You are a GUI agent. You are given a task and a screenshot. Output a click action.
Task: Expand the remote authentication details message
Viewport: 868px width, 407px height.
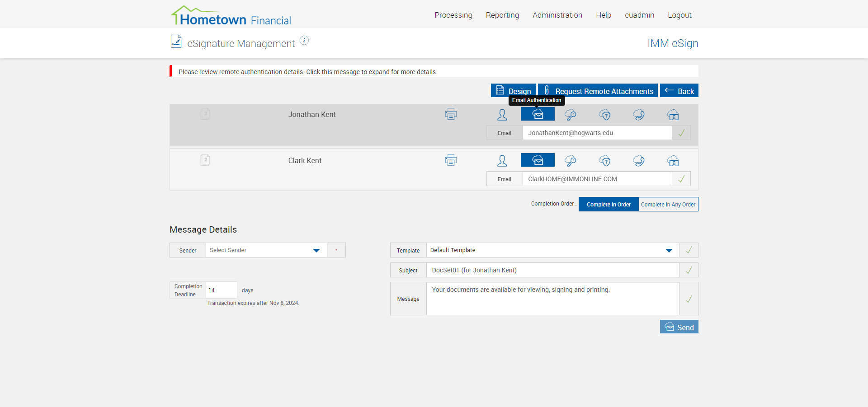434,71
